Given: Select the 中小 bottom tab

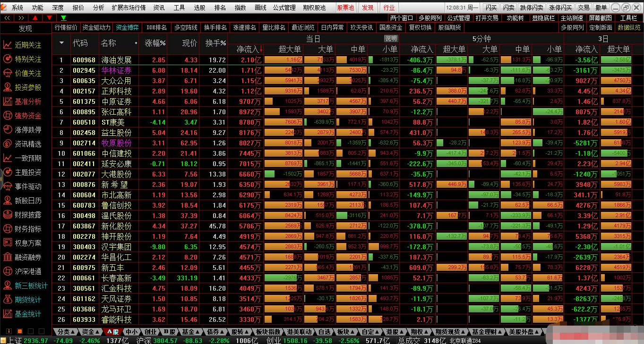Looking at the screenshot, I should coord(131,332).
